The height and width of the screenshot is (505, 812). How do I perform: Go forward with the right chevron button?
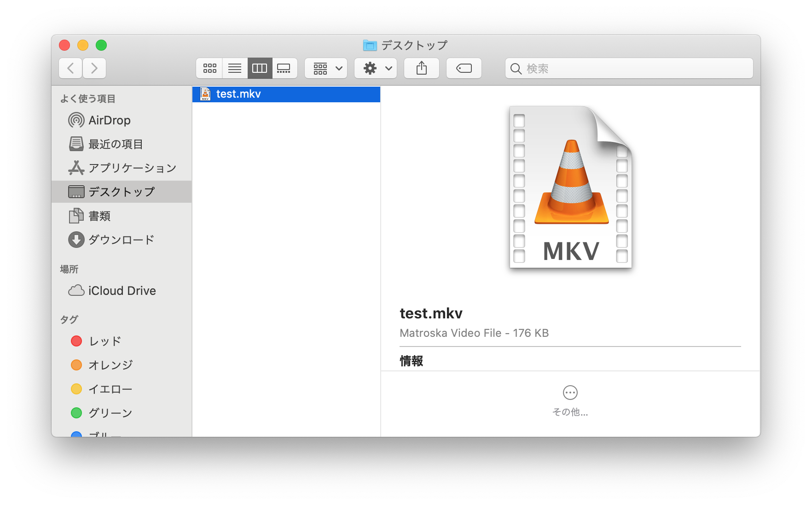[94, 68]
